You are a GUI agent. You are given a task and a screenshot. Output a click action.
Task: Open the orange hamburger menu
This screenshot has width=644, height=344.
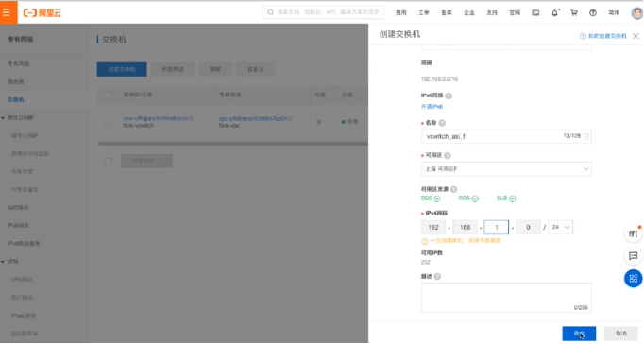[7, 12]
